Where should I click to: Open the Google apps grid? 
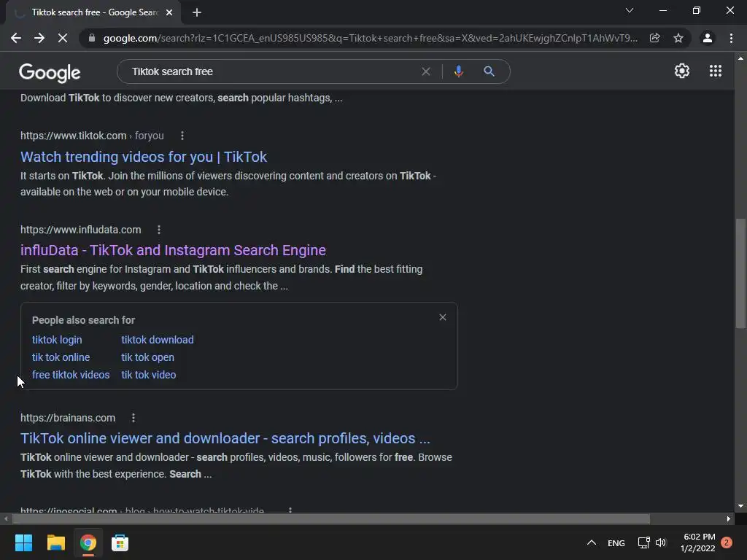[715, 71]
